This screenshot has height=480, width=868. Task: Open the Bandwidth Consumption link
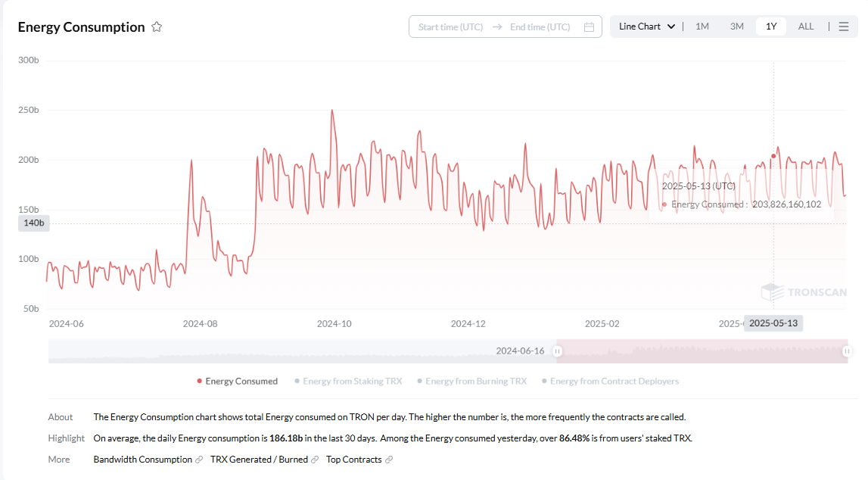tap(142, 460)
